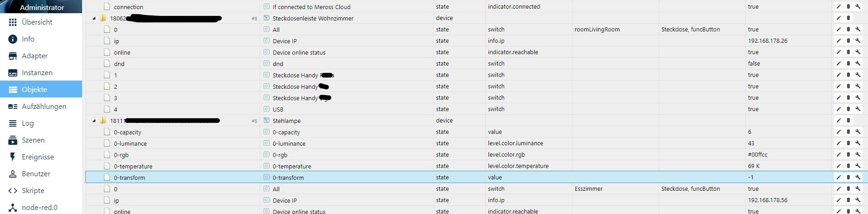Open wrench settings for ID 2 row
The image size is (868, 214).
(x=858, y=87)
